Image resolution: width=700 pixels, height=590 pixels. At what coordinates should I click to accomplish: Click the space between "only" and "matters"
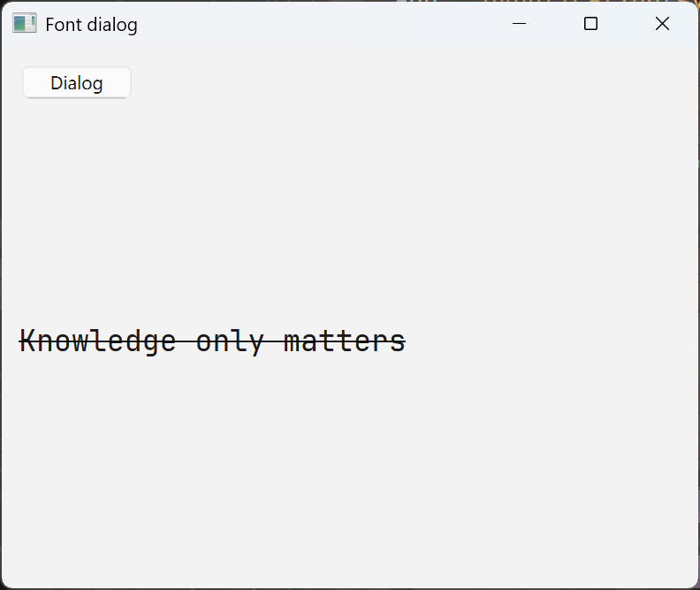[274, 341]
